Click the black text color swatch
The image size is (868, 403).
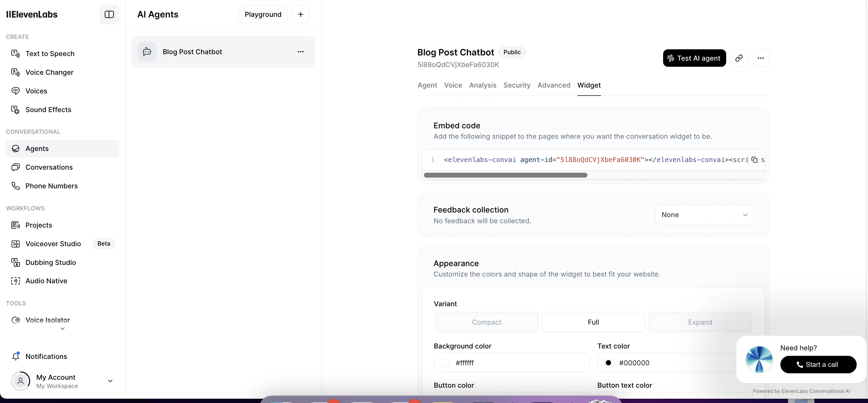point(608,363)
